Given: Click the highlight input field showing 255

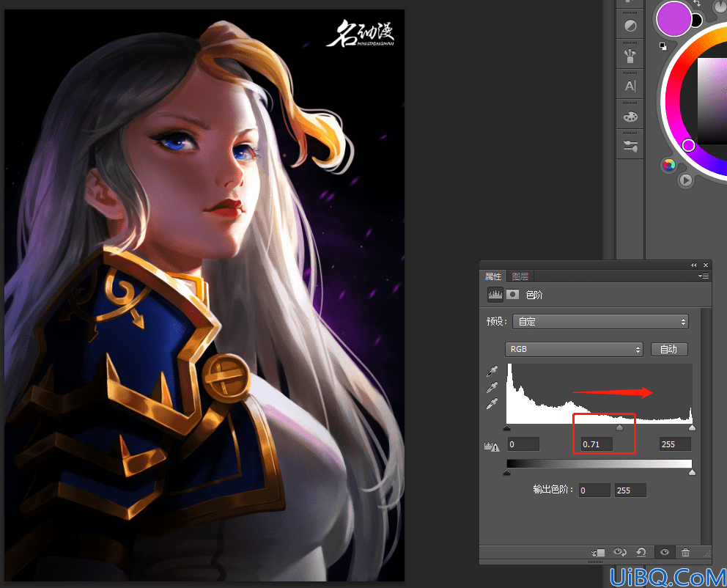Looking at the screenshot, I should (x=675, y=444).
